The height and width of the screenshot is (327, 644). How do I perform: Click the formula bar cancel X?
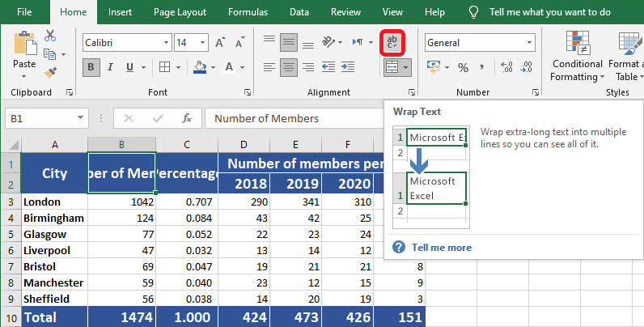(129, 119)
